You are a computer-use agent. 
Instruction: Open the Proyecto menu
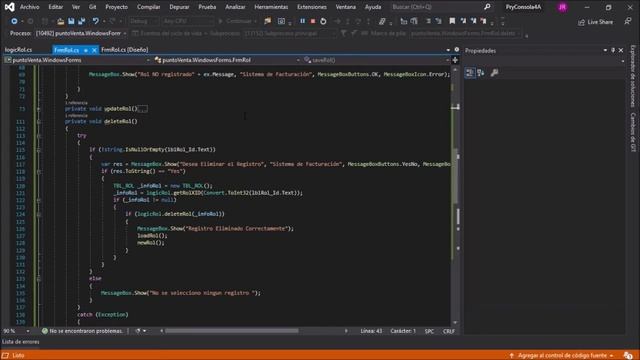pos(116,7)
